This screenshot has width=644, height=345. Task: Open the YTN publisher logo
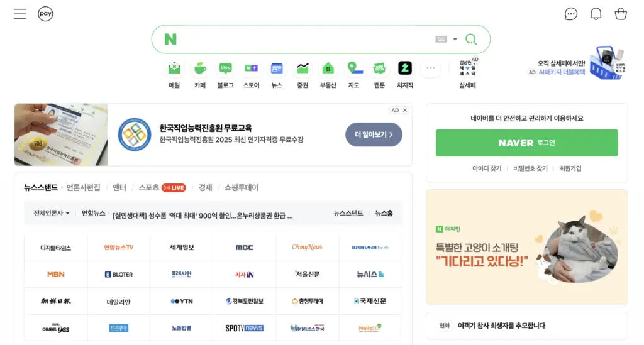[x=182, y=302]
